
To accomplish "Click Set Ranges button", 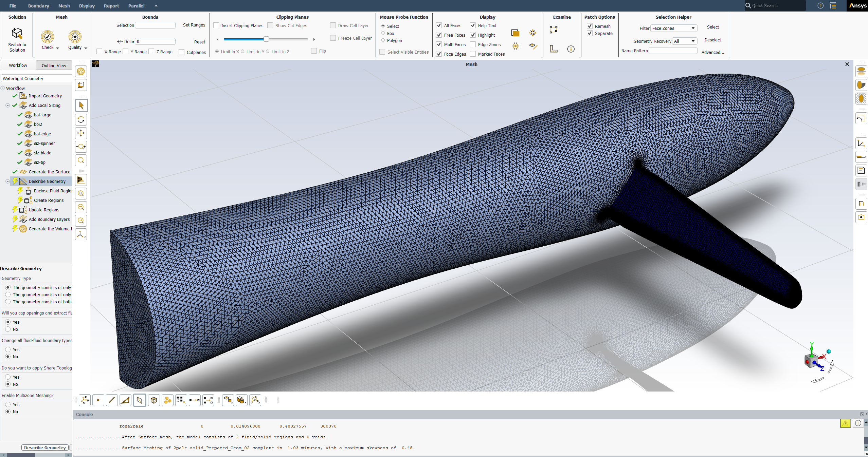I will (194, 25).
